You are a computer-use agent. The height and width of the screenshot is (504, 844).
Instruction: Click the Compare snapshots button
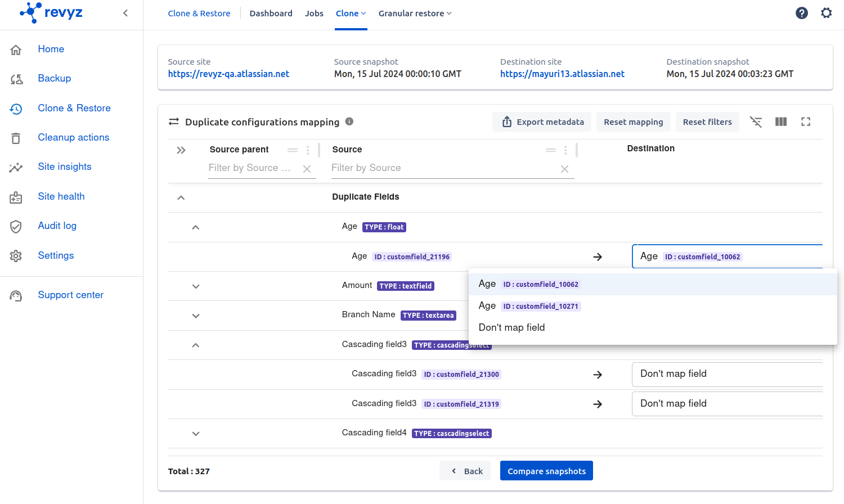point(546,471)
